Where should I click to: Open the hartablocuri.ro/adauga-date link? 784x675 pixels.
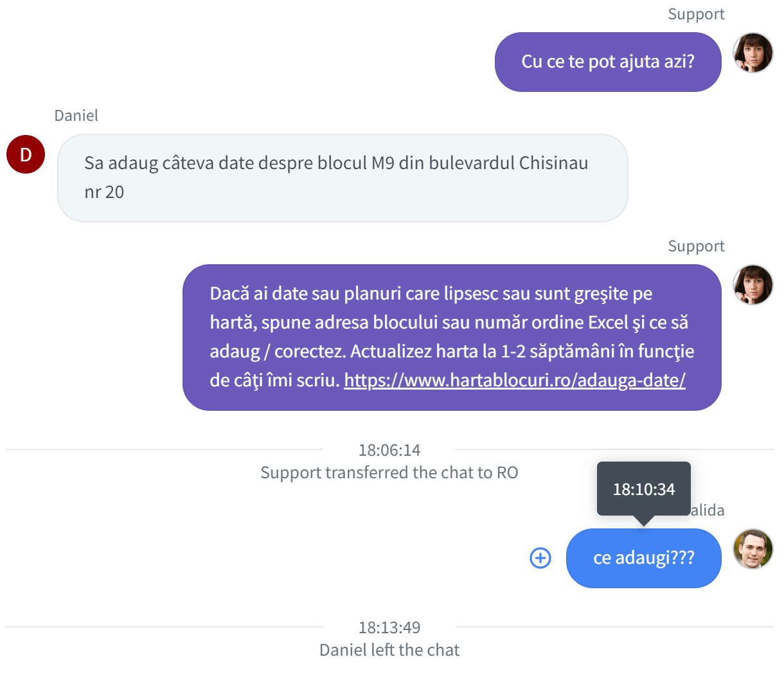515,381
